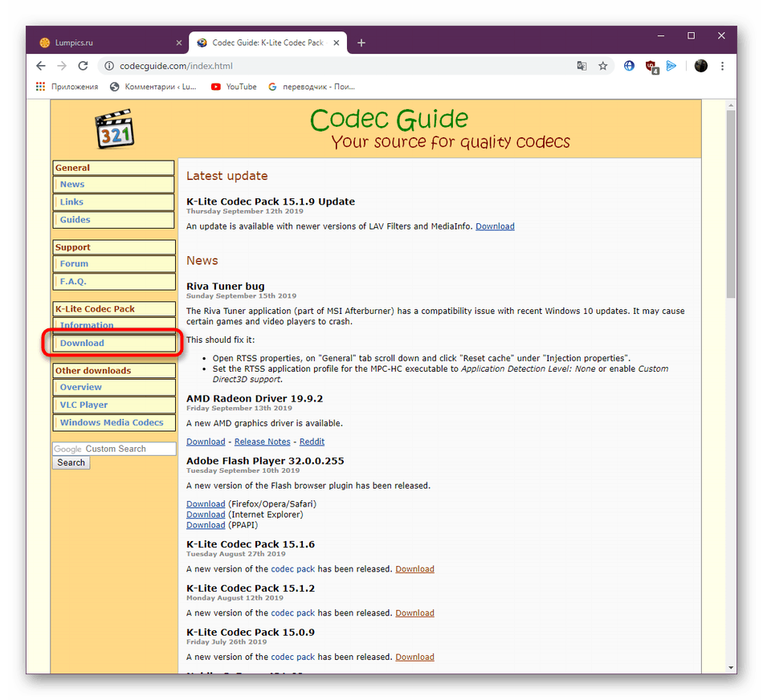Viewport: 763px width, 700px height.
Task: Click the address bar URL
Action: (176, 66)
